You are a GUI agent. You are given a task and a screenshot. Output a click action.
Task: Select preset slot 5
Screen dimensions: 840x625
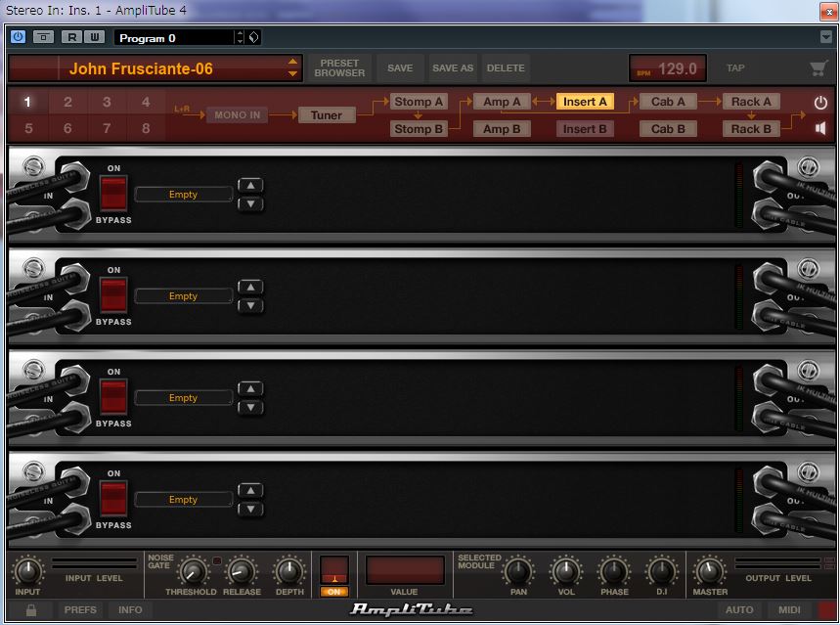click(x=26, y=128)
